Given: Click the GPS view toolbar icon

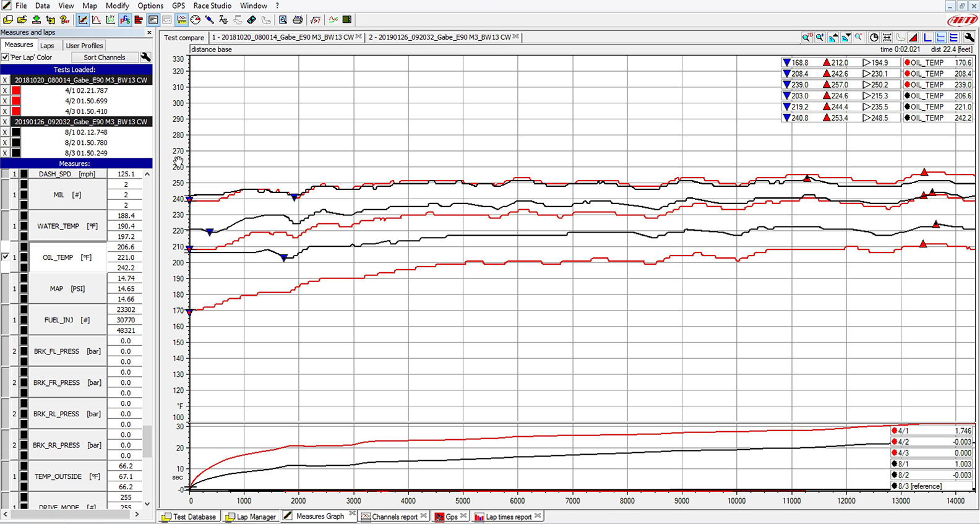Looking at the screenshot, I should pos(125,20).
